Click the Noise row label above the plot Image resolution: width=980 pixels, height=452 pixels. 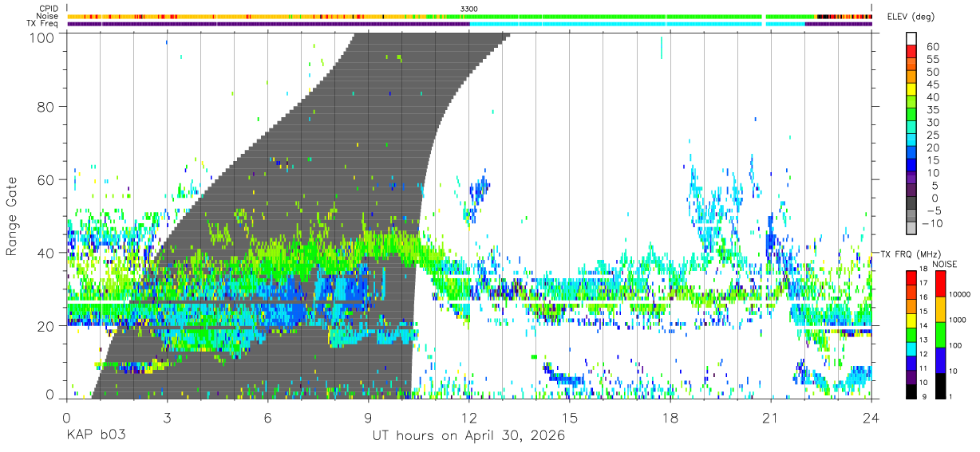(48, 16)
